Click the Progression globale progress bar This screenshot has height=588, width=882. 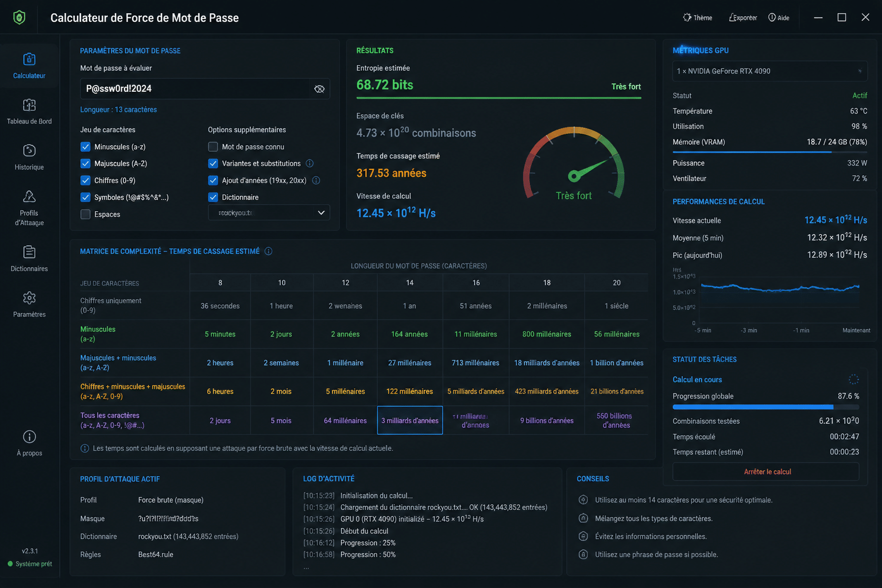[x=766, y=407]
